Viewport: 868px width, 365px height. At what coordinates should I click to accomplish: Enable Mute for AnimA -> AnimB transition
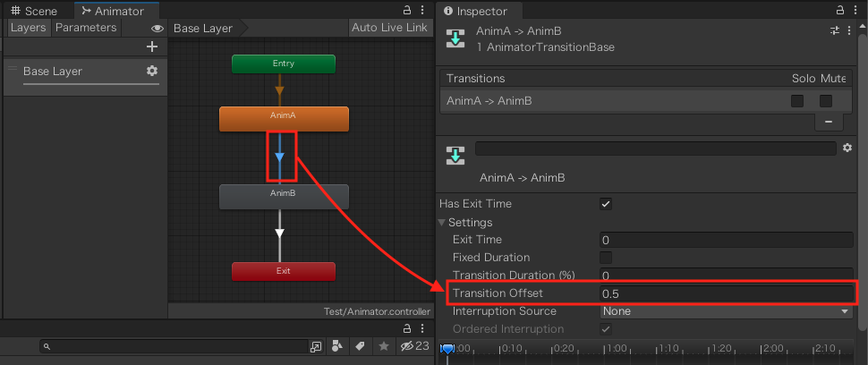coord(826,101)
